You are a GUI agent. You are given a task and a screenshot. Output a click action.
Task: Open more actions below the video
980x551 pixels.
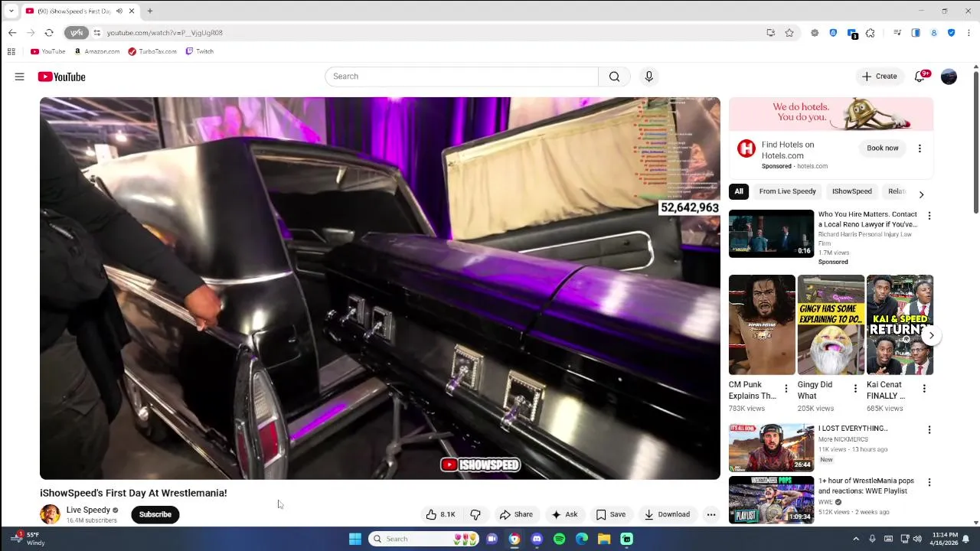click(x=711, y=514)
